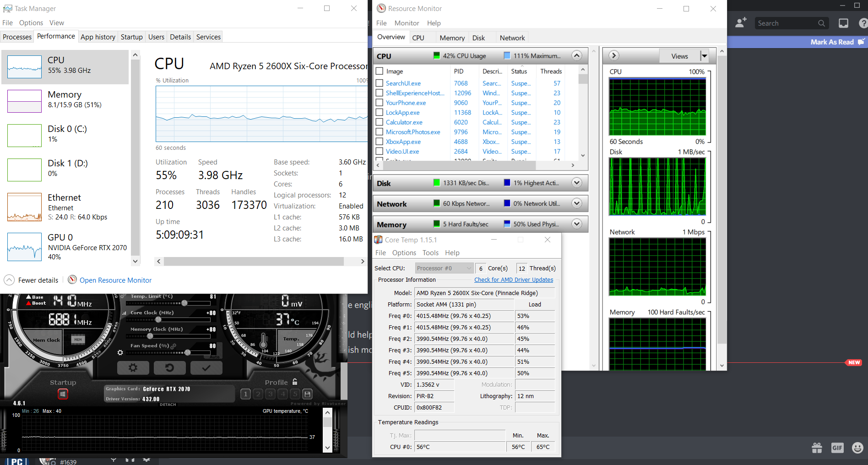The width and height of the screenshot is (868, 465).
Task: Check the YourPhone.exe process checkbox
Action: tap(379, 103)
